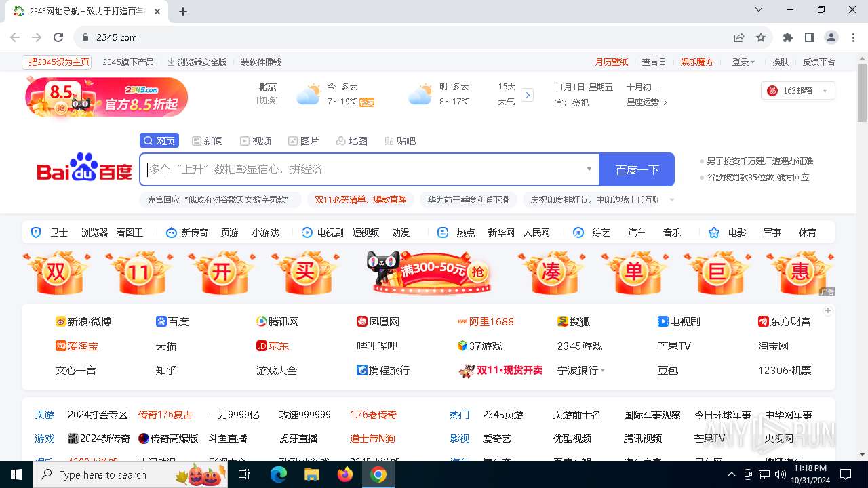Image resolution: width=868 pixels, height=488 pixels.
Task: Open the 12306·机票 link
Action: click(x=785, y=371)
